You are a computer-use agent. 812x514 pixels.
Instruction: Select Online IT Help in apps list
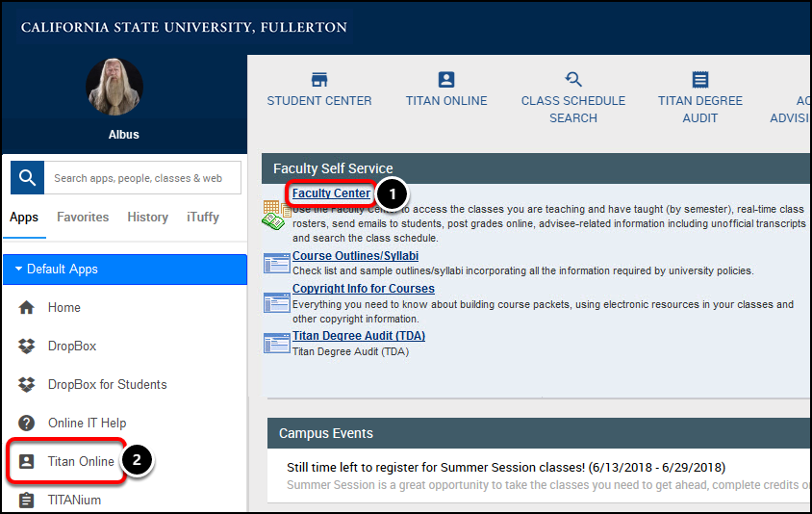point(87,423)
